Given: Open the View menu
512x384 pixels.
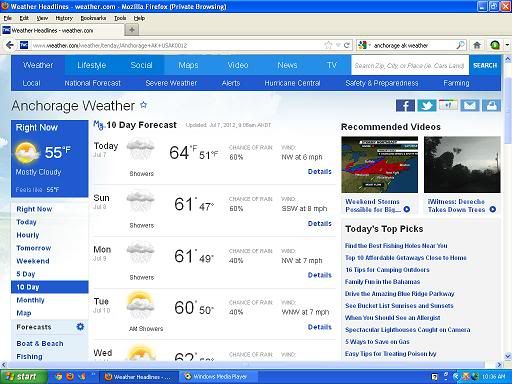Looking at the screenshot, I should tap(42, 18).
